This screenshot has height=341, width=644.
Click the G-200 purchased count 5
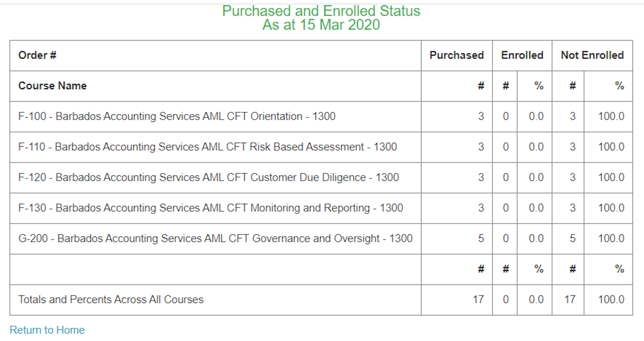(481, 238)
